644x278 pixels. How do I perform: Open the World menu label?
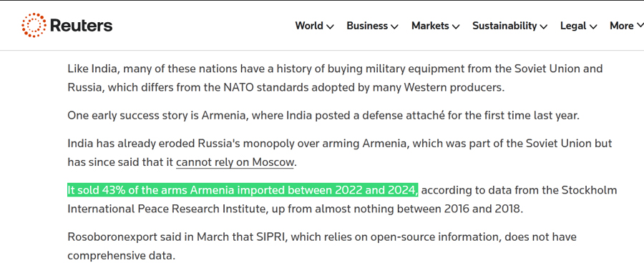click(x=309, y=26)
